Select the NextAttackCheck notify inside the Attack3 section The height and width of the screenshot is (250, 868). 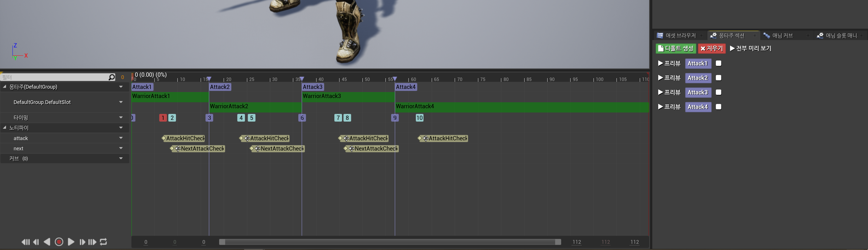click(x=371, y=149)
